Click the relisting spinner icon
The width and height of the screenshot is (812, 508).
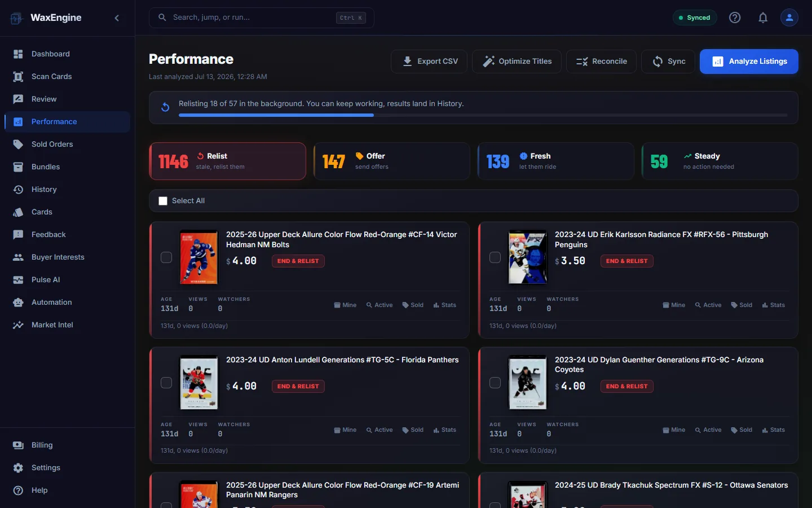coord(165,107)
